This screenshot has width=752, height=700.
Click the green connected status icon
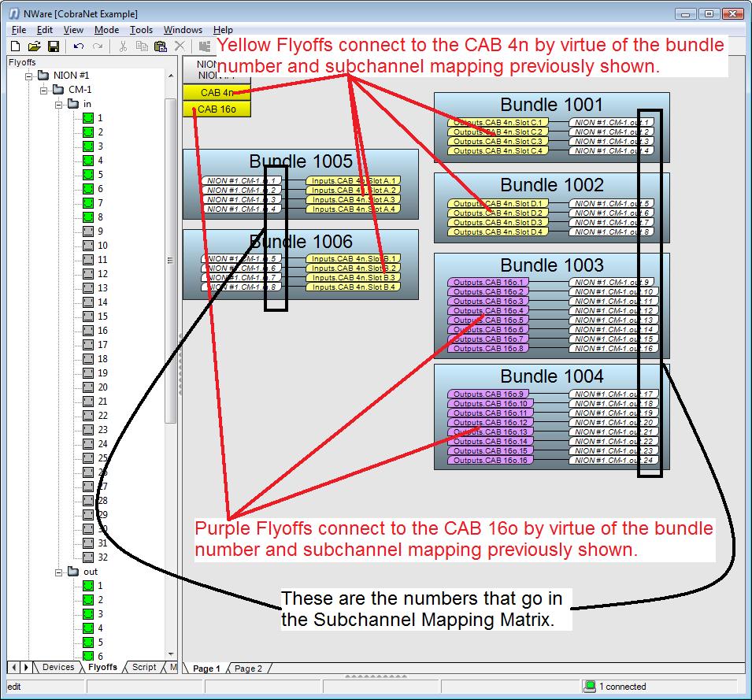tap(590, 687)
